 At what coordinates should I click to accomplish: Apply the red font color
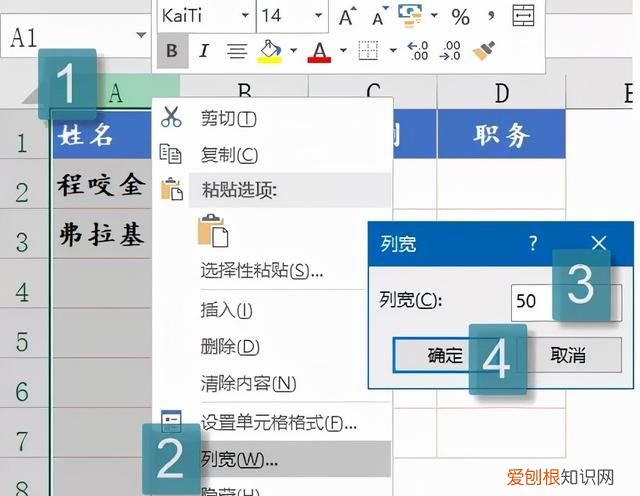pyautogui.click(x=319, y=50)
